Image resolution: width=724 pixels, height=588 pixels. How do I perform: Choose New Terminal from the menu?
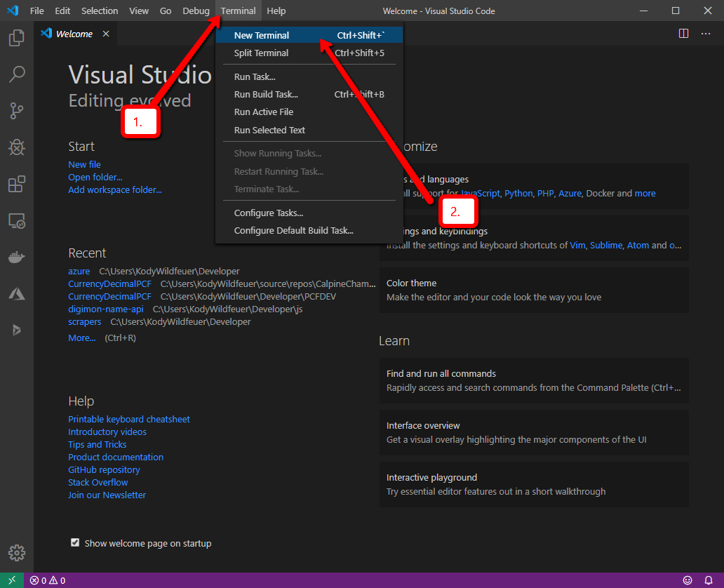pyautogui.click(x=309, y=35)
